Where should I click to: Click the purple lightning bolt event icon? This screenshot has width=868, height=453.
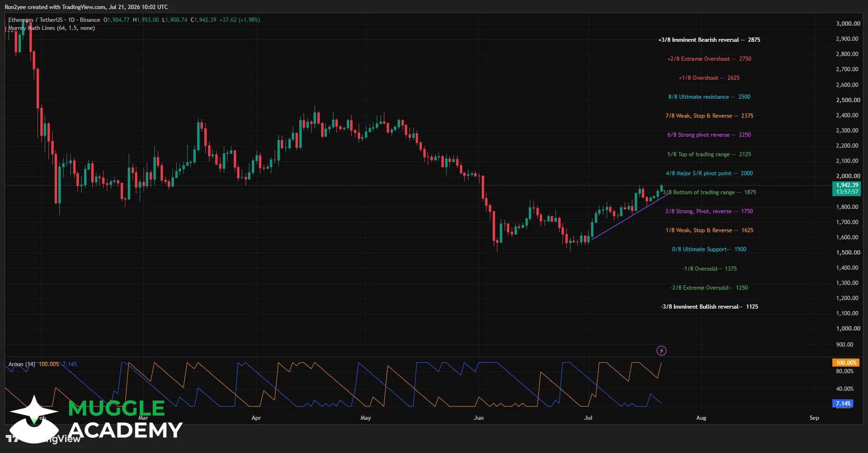661,351
